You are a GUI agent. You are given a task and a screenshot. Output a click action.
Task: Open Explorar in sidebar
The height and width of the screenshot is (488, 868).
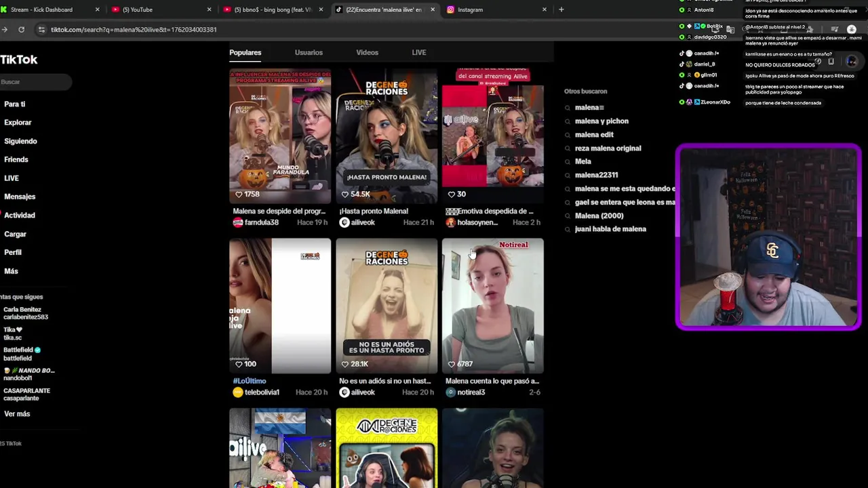(18, 123)
